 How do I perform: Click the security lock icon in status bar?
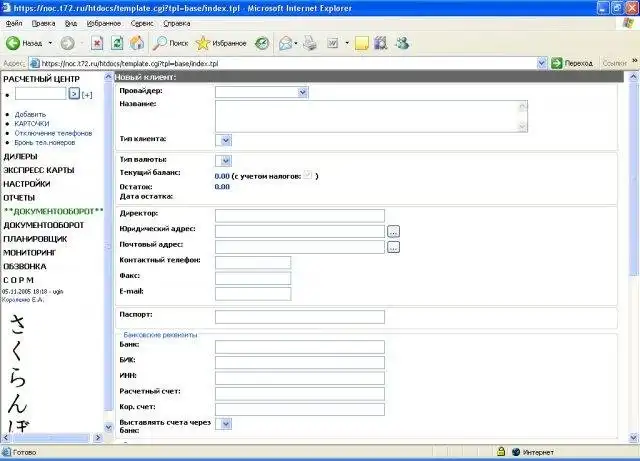pyautogui.click(x=501, y=452)
